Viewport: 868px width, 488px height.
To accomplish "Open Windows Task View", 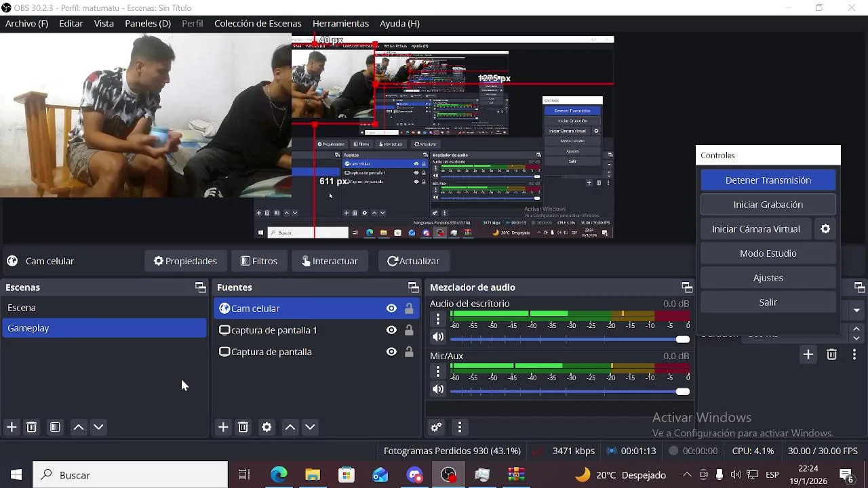I will [x=244, y=475].
